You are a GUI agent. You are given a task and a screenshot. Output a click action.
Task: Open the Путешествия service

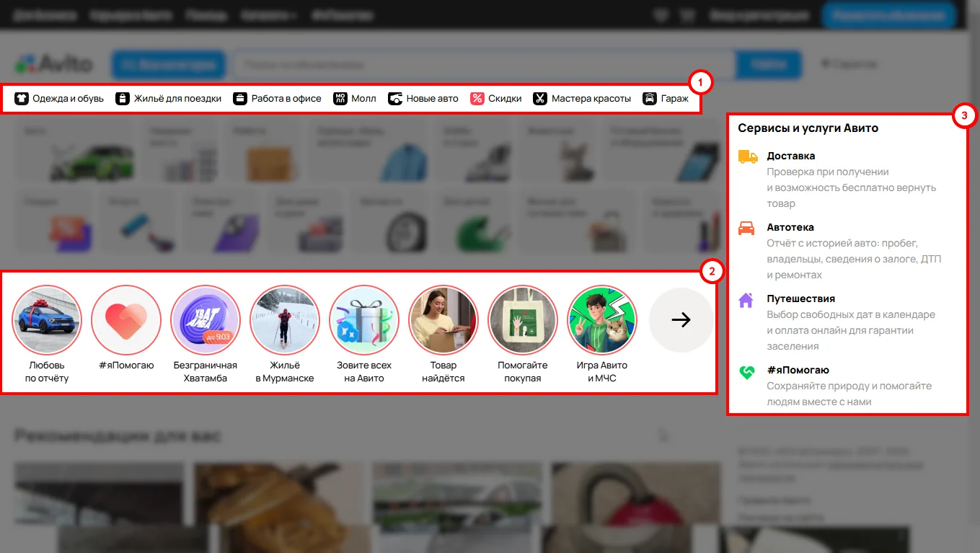tap(800, 298)
